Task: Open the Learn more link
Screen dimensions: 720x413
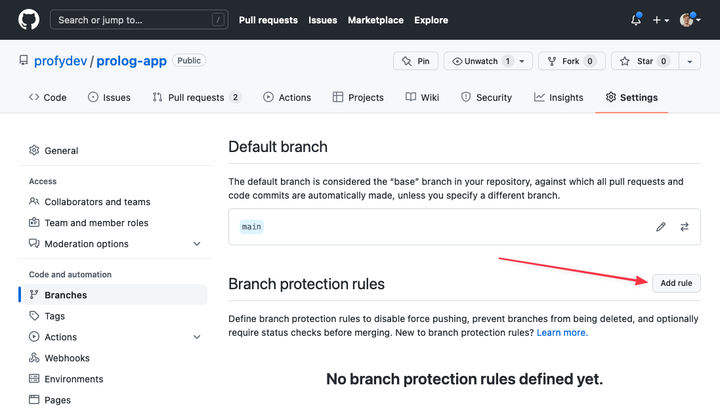Action: tap(562, 333)
